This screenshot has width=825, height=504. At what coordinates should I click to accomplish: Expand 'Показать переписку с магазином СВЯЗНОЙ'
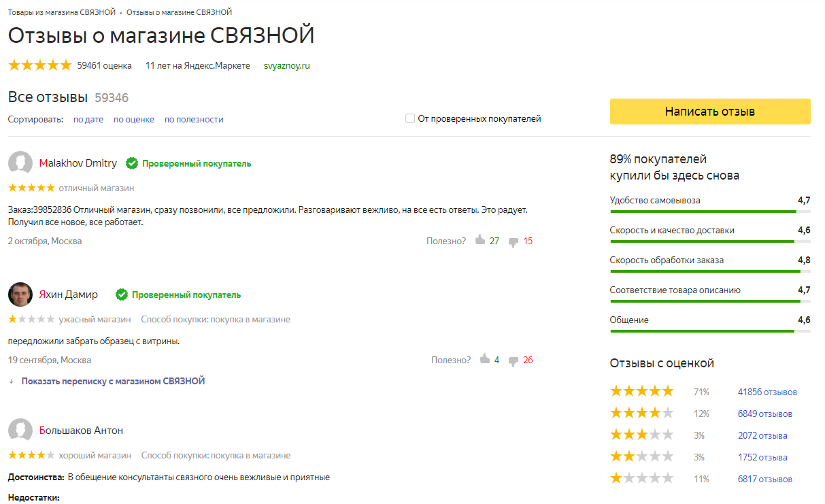pos(113,381)
